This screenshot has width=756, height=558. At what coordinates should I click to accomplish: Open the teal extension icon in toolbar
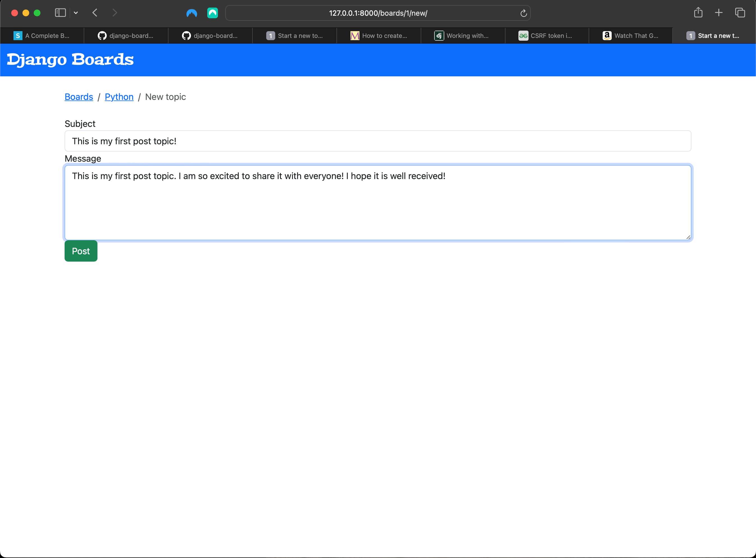coord(213,13)
